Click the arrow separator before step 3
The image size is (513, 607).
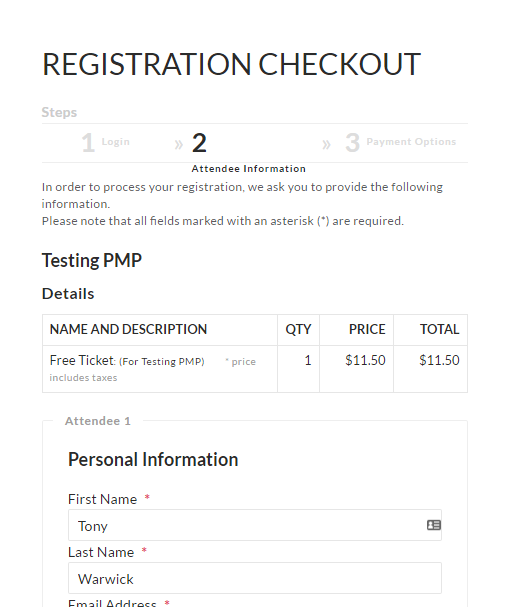pos(326,145)
